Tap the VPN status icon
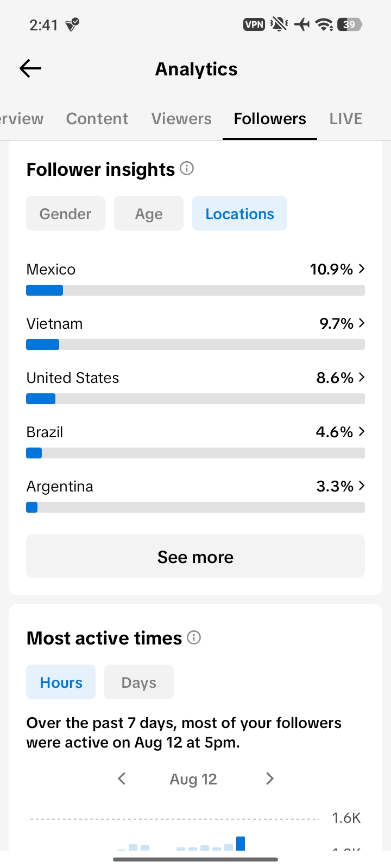 tap(254, 24)
